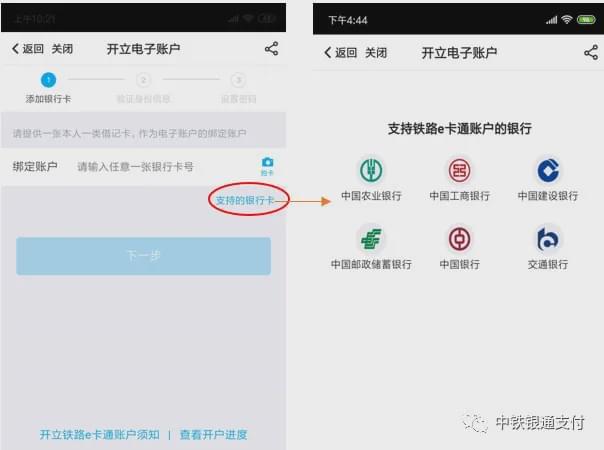Select the 中国工商银行 logo
The image size is (604, 450).
[459, 170]
